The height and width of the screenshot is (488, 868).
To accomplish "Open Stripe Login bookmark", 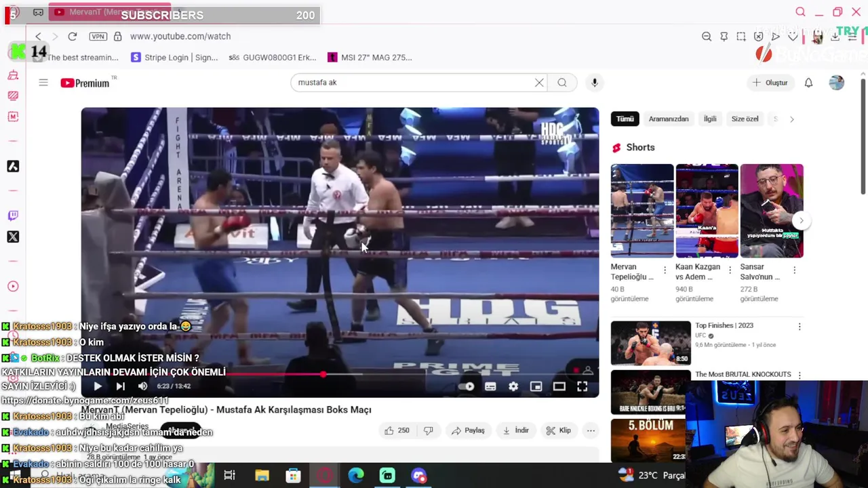I will pos(175,58).
